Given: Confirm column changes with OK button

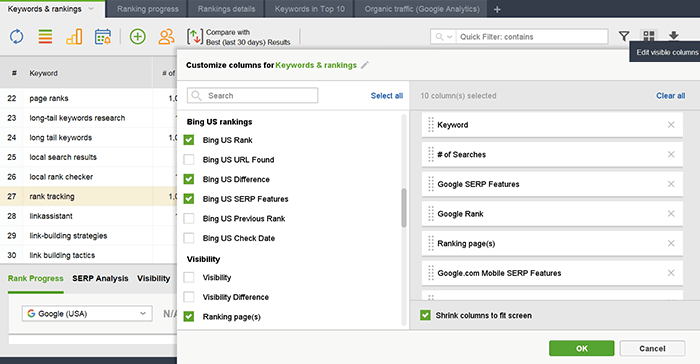Looking at the screenshot, I should pos(582,348).
